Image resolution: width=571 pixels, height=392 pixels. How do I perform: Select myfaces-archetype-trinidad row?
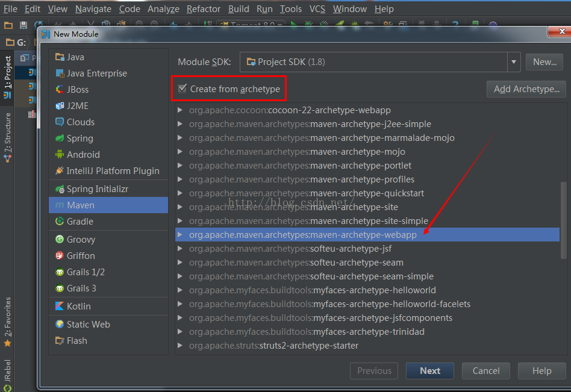click(367, 332)
